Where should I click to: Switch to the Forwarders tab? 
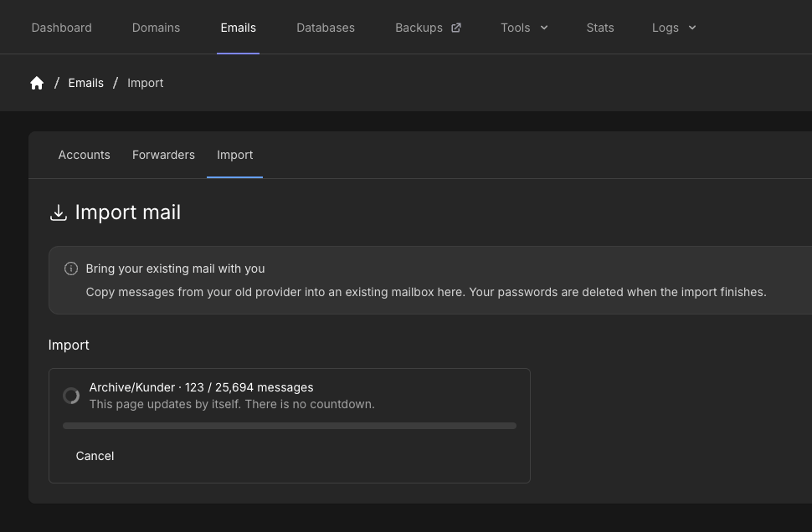coord(163,155)
